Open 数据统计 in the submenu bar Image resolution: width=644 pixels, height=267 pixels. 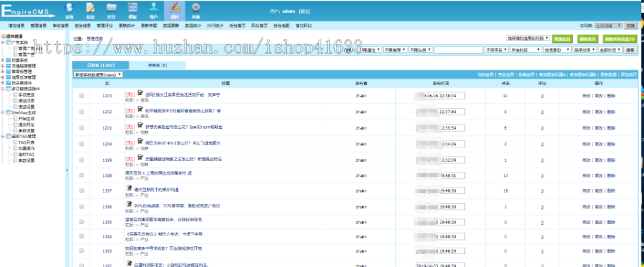193,26
